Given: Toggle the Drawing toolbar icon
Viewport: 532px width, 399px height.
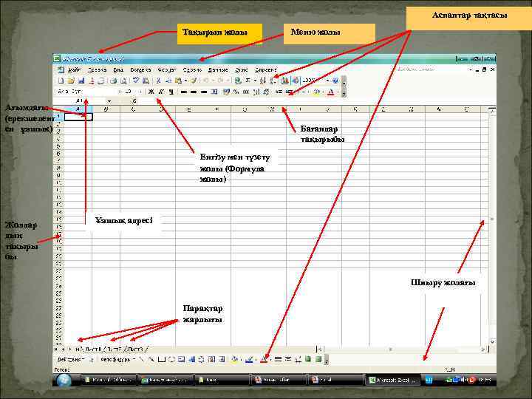Looking at the screenshot, I should point(296,81).
